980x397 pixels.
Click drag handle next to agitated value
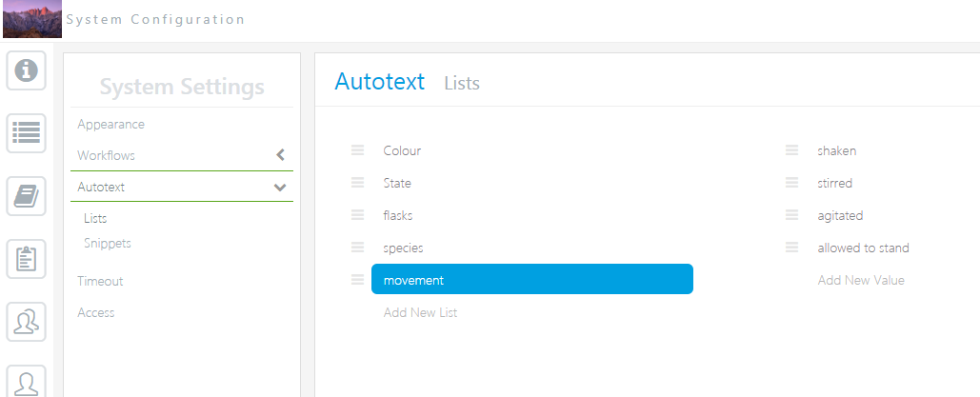pyautogui.click(x=791, y=215)
